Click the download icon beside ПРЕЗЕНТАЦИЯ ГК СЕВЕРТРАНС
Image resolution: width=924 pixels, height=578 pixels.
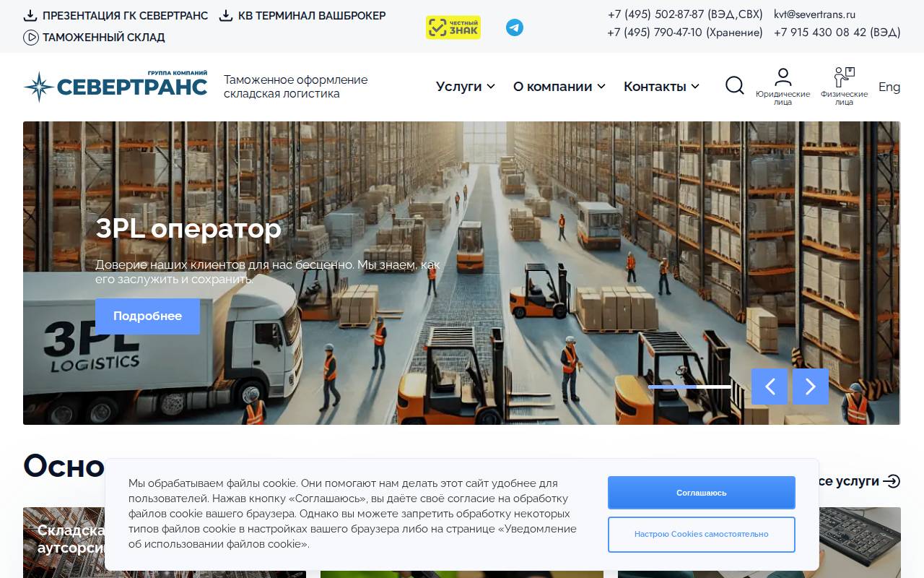(x=30, y=15)
